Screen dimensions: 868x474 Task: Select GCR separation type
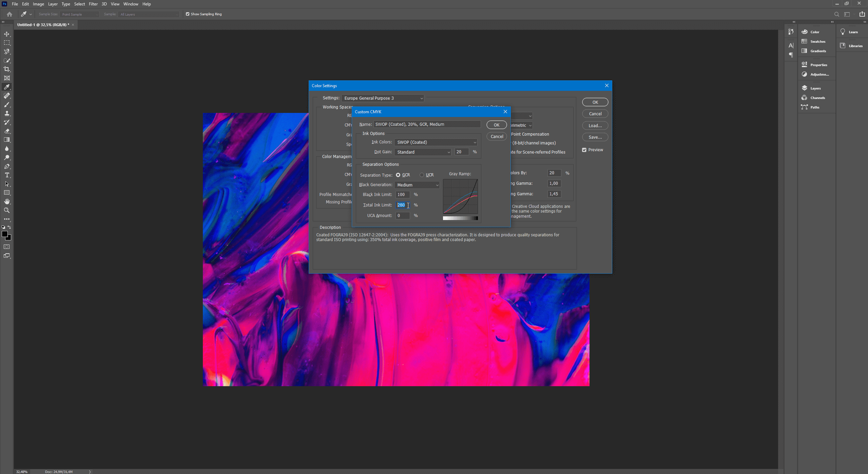pyautogui.click(x=398, y=175)
